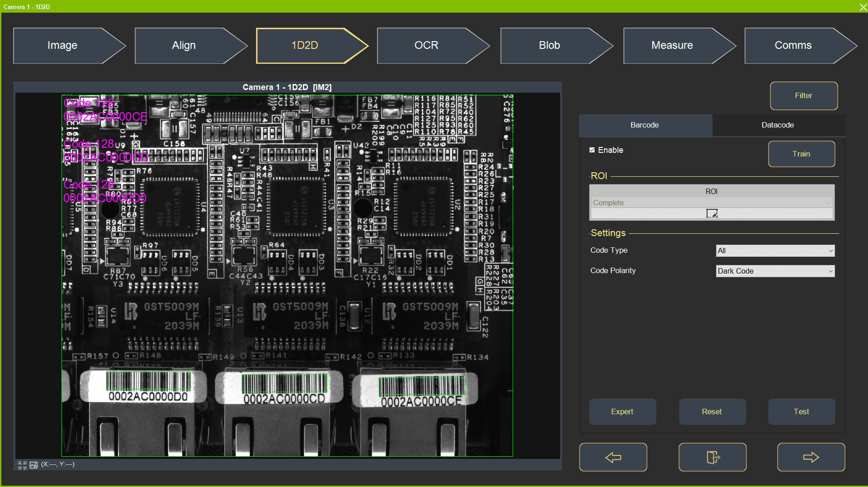
Task: Advance with the right arrow button
Action: tap(811, 457)
